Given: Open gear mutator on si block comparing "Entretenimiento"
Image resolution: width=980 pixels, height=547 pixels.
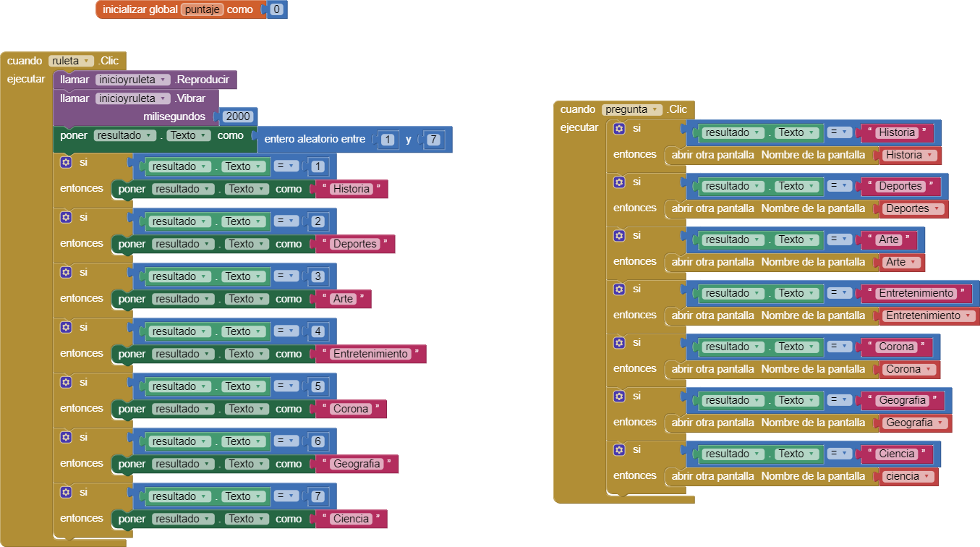Looking at the screenshot, I should [x=619, y=289].
